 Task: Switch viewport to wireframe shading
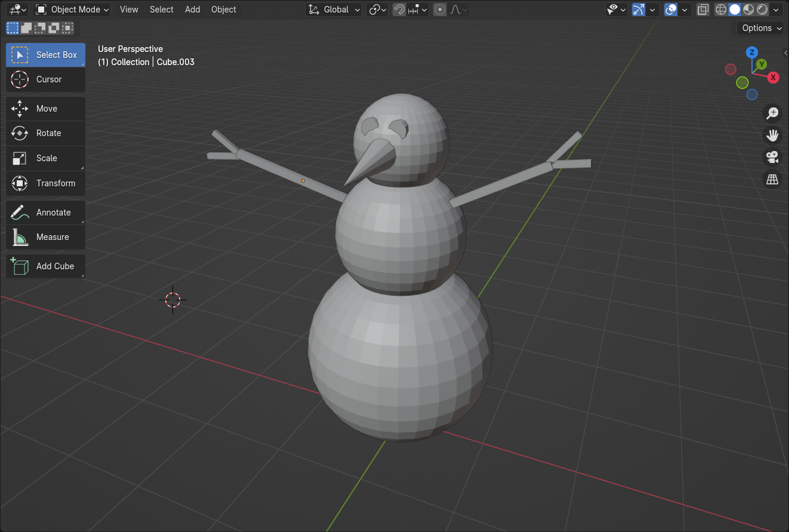click(x=721, y=9)
